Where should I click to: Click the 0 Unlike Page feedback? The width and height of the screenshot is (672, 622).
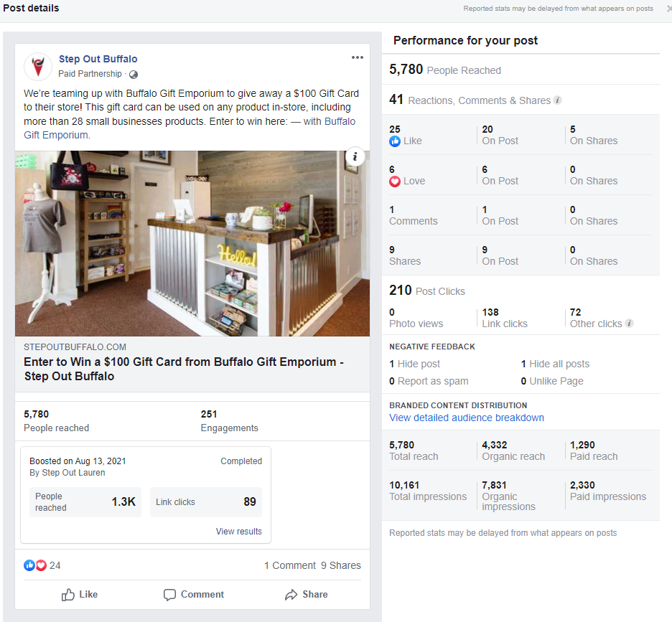(x=552, y=381)
